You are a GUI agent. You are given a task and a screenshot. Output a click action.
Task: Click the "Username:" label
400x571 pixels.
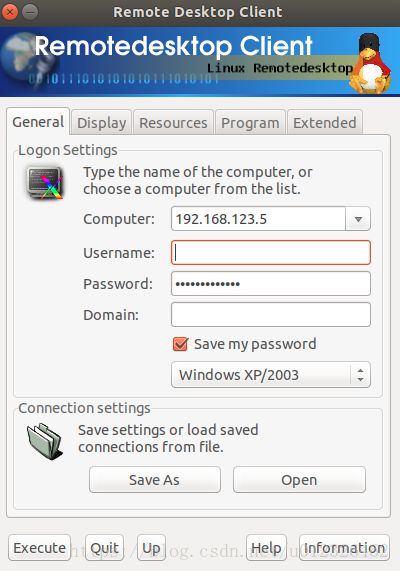119,253
